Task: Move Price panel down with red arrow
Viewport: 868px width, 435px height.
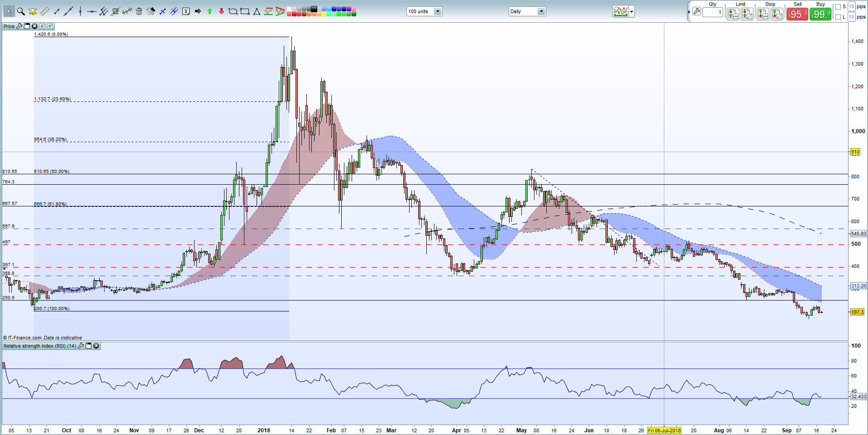Action: (x=43, y=26)
